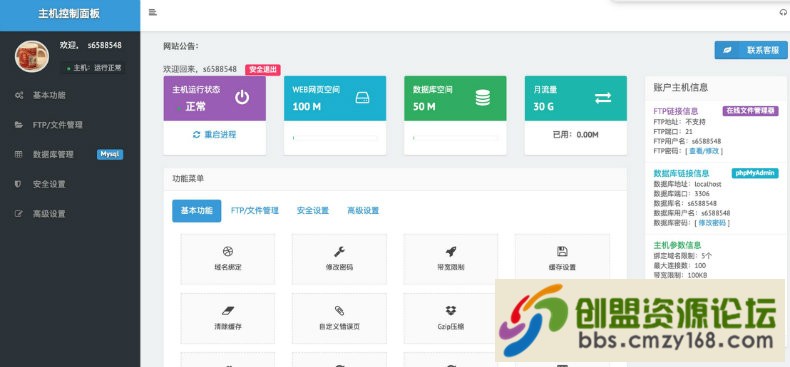This screenshot has height=367, width=790.
Task: Click the transfer arrows icon on the 月流量 card
Action: pos(603,98)
